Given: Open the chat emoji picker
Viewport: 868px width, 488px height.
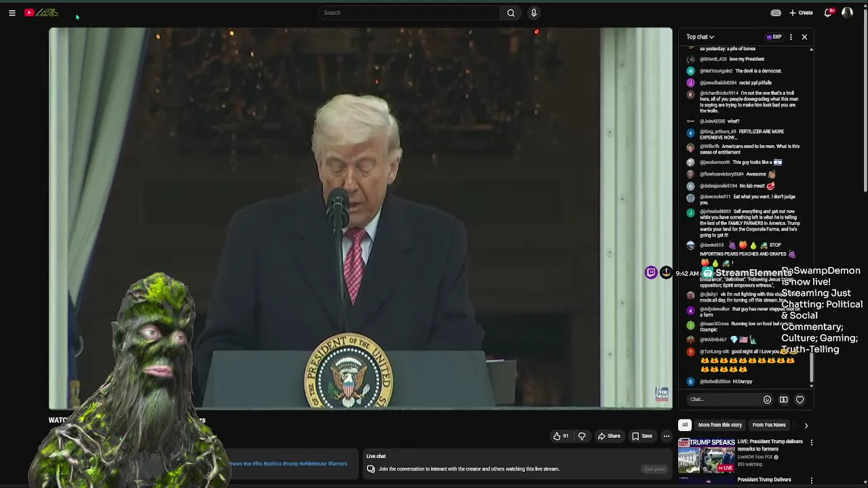Looking at the screenshot, I should coord(767,400).
